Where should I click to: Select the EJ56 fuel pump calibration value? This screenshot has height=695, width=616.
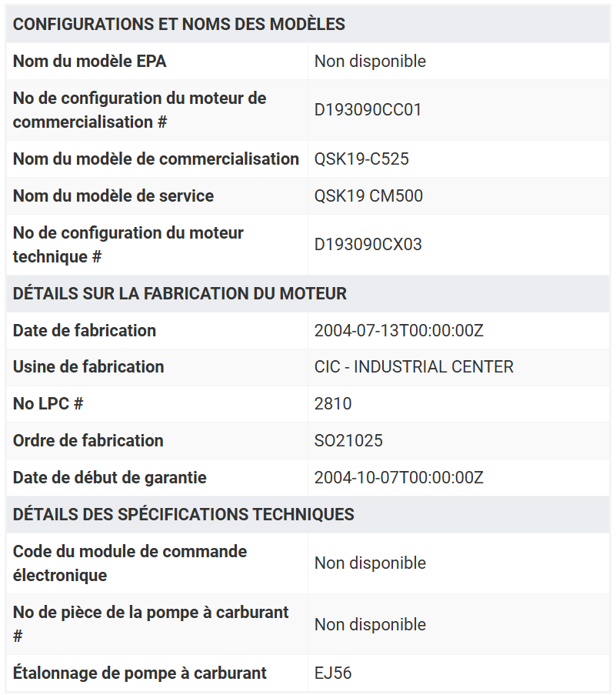(x=332, y=673)
